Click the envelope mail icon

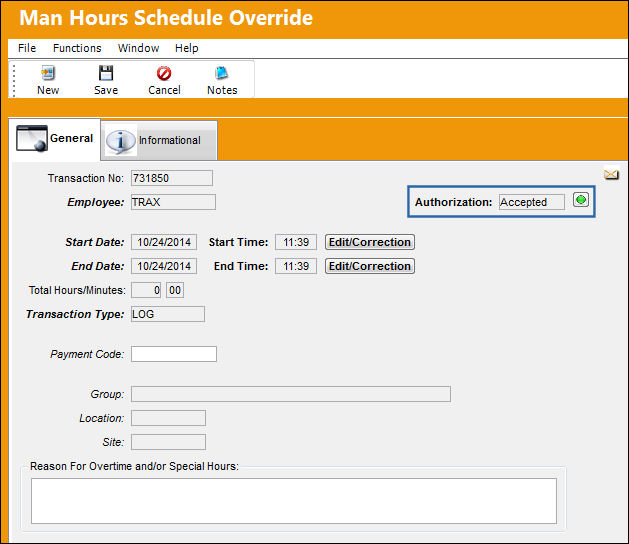pyautogui.click(x=611, y=175)
